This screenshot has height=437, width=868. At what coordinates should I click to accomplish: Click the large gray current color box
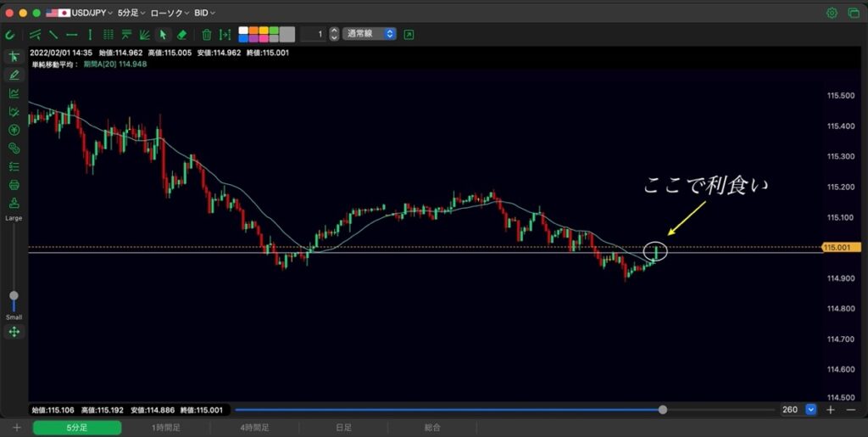pyautogui.click(x=287, y=34)
